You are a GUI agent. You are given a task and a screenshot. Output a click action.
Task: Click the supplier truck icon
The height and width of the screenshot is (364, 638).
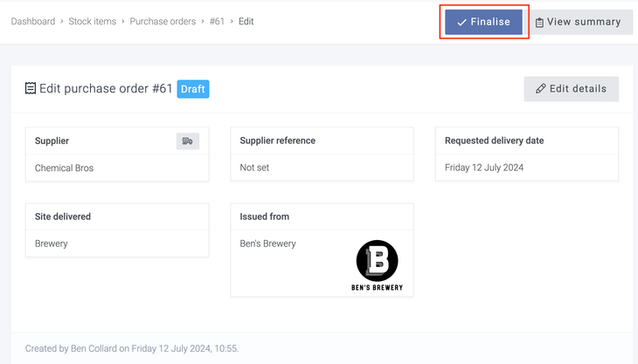[187, 141]
